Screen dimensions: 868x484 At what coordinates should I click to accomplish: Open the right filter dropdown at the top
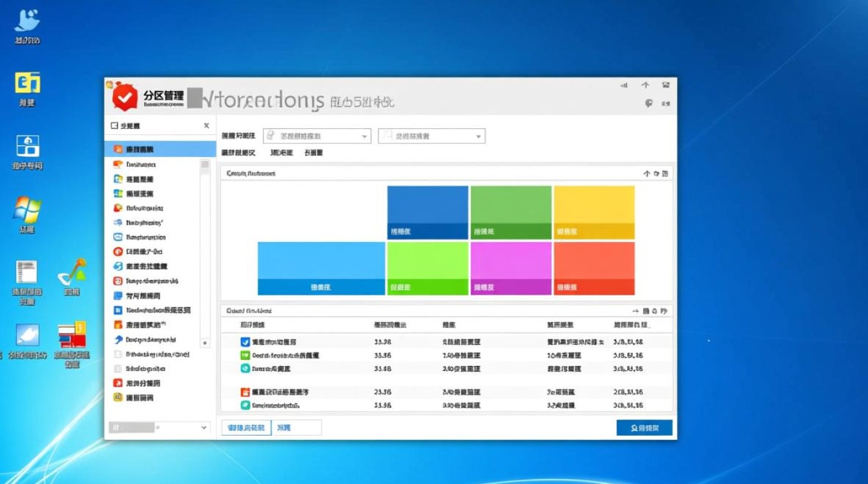(431, 136)
